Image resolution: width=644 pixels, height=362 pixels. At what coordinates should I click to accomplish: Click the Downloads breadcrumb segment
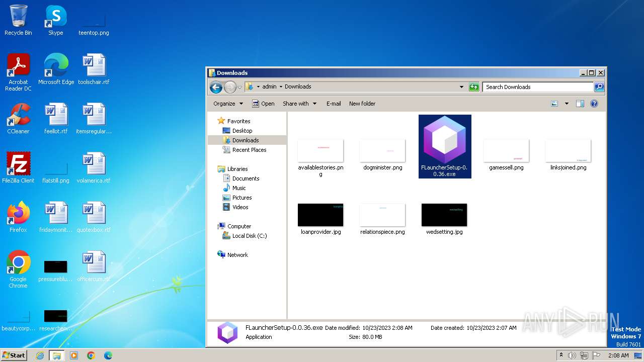coord(298,86)
